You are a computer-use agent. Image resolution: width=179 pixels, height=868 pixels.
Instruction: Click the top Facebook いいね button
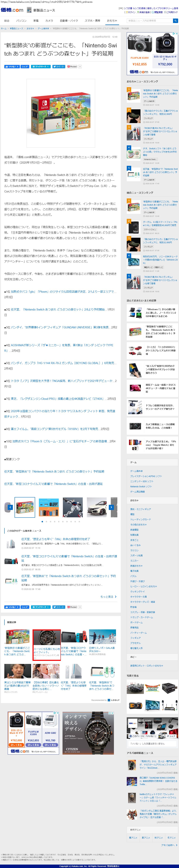pyautogui.click(x=12, y=67)
